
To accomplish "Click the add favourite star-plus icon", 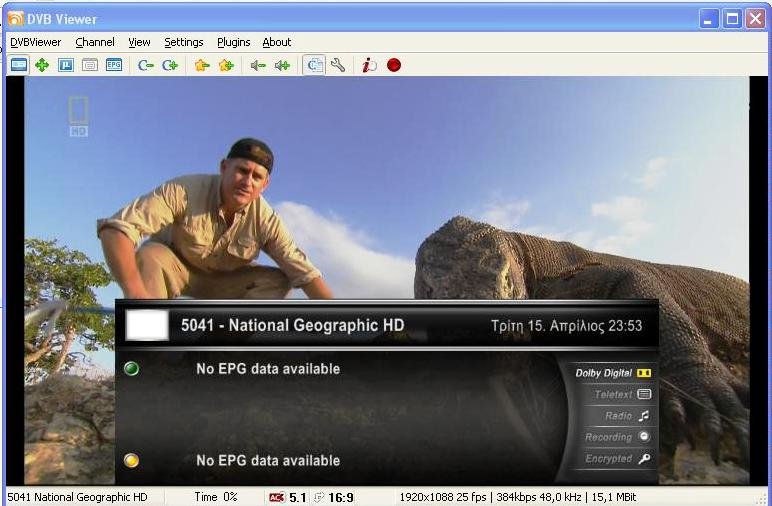I will (x=226, y=65).
